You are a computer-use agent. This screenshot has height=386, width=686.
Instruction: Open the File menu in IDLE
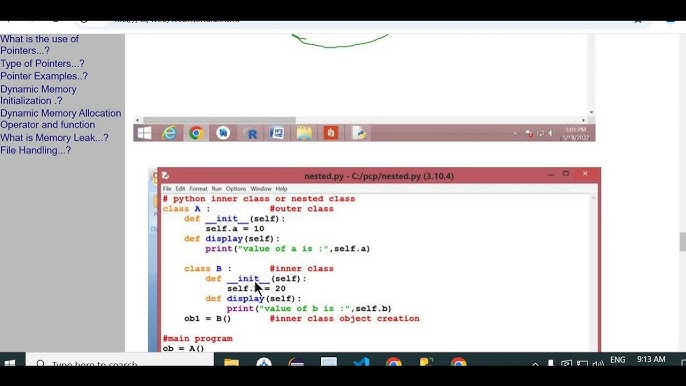[x=167, y=189]
